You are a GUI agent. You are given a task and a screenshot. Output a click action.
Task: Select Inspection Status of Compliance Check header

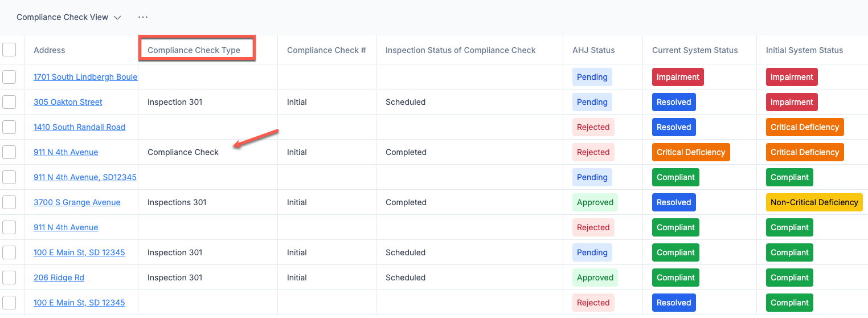click(x=460, y=50)
